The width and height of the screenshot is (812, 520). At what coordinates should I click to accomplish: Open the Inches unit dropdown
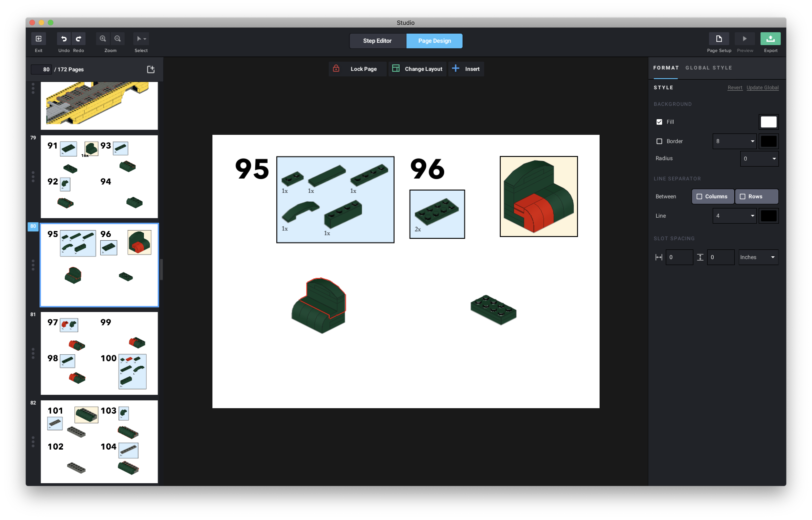pos(758,257)
